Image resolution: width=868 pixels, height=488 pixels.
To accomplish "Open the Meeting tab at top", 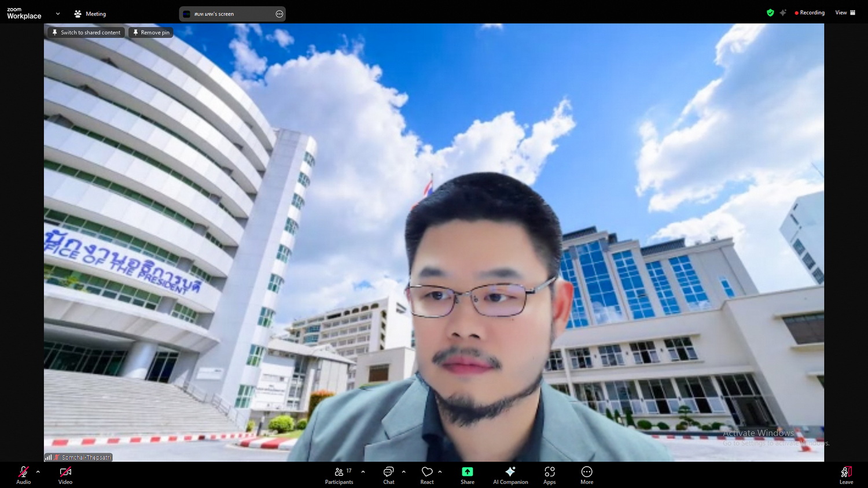I will click(x=90, y=14).
